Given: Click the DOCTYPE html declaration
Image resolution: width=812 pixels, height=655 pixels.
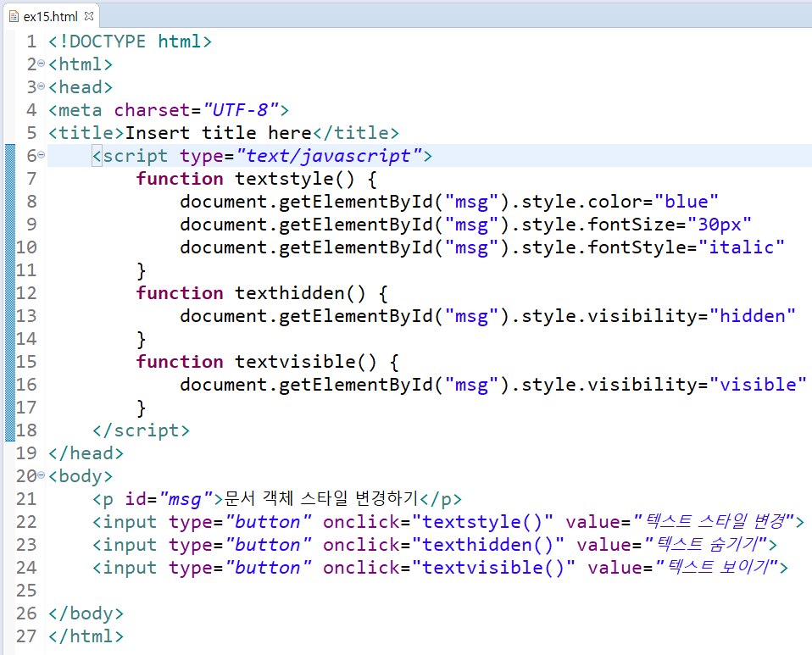Looking at the screenshot, I should coord(130,42).
